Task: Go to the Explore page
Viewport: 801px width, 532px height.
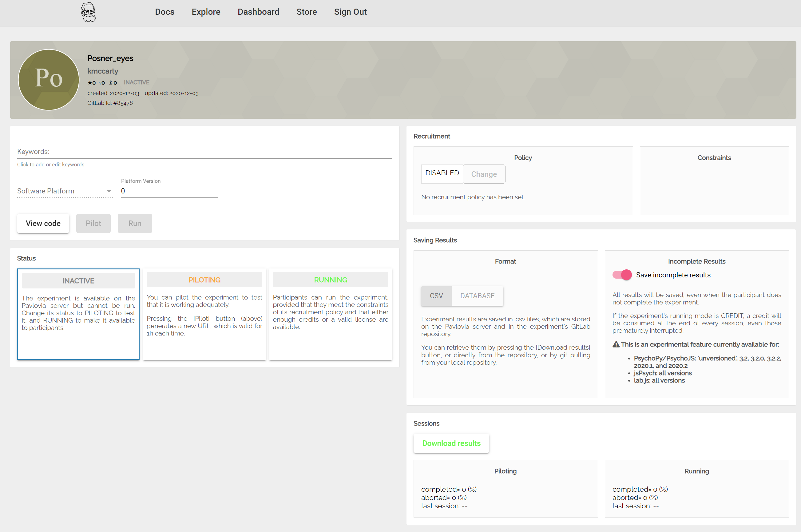Action: tap(206, 12)
